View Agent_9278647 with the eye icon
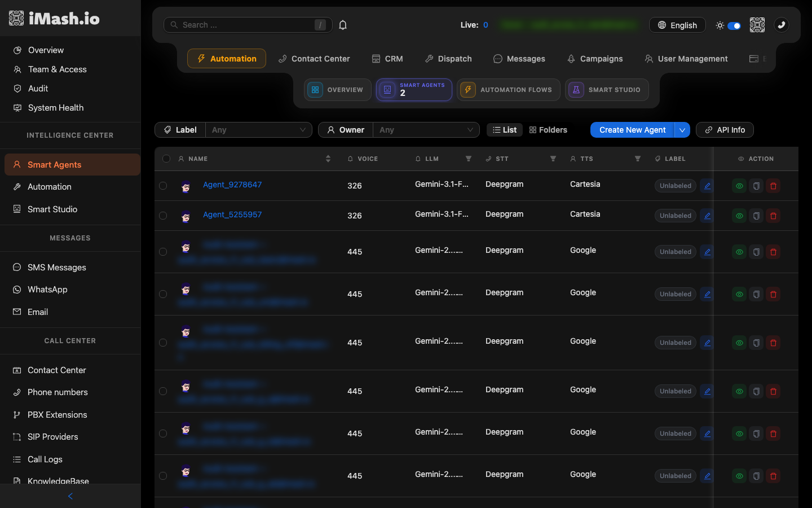Screen dimensions: 812x508 tap(739, 186)
